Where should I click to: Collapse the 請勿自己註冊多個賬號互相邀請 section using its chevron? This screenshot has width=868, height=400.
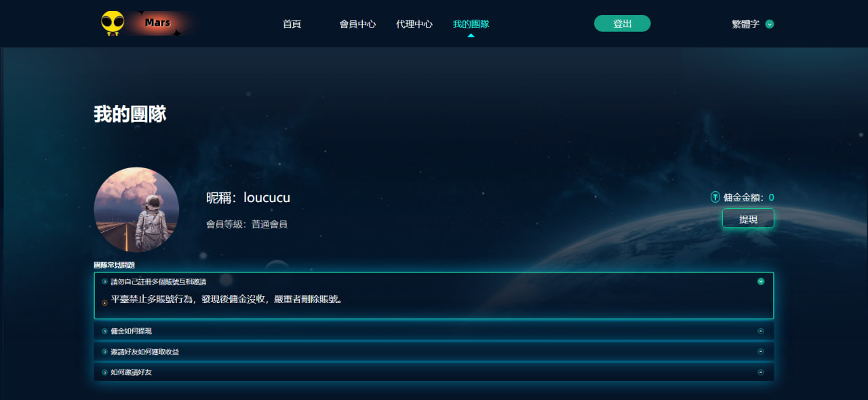pos(761,281)
